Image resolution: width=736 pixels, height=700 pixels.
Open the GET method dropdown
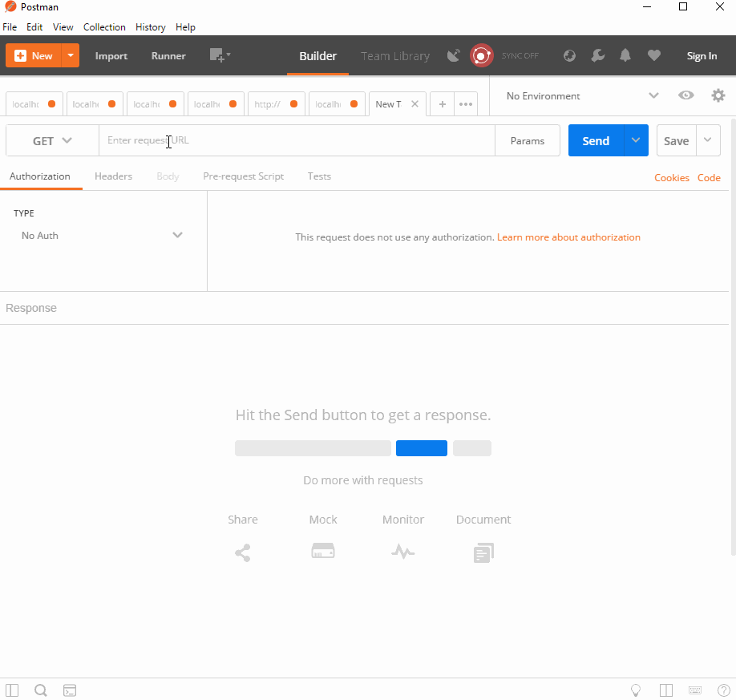[52, 140]
